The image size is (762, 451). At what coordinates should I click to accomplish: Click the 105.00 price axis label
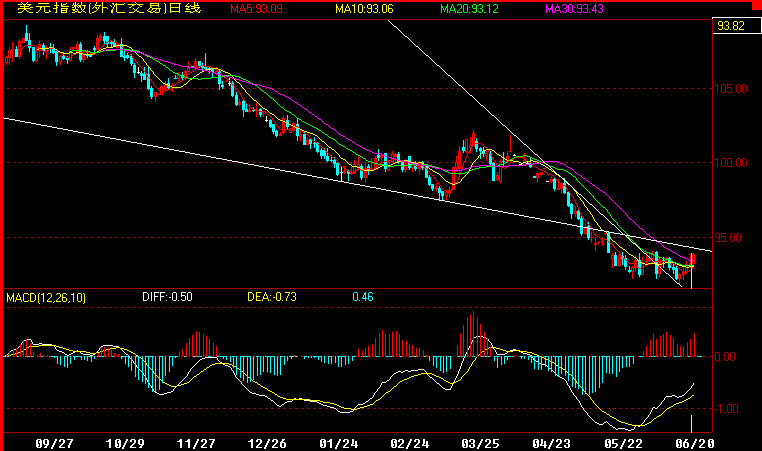coord(733,88)
